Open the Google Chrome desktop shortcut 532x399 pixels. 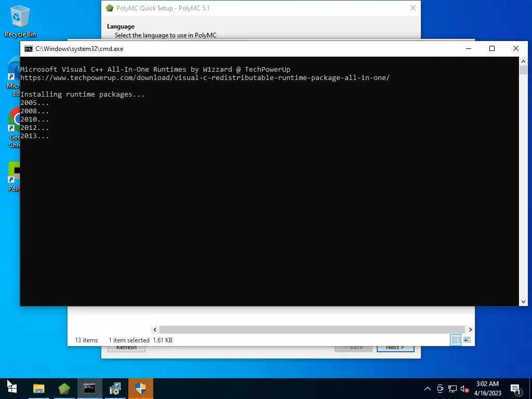14,128
